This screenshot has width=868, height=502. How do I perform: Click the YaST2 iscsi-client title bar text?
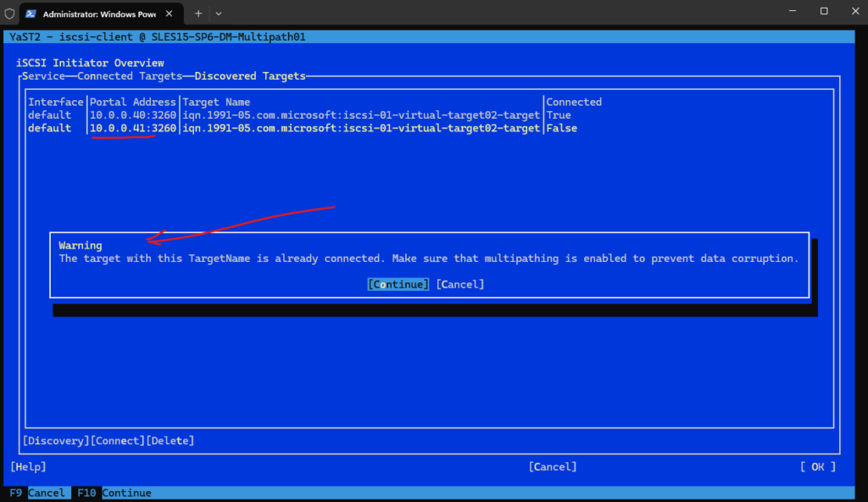[x=157, y=36]
